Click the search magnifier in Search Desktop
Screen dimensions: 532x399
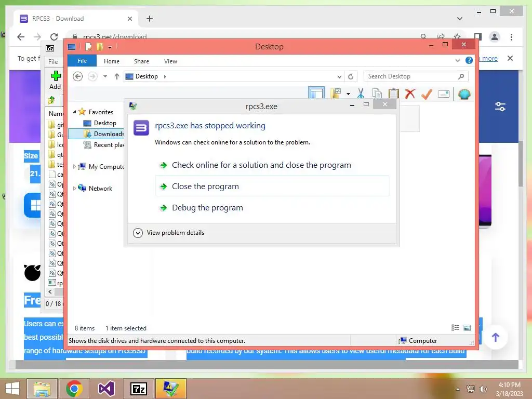click(x=461, y=77)
